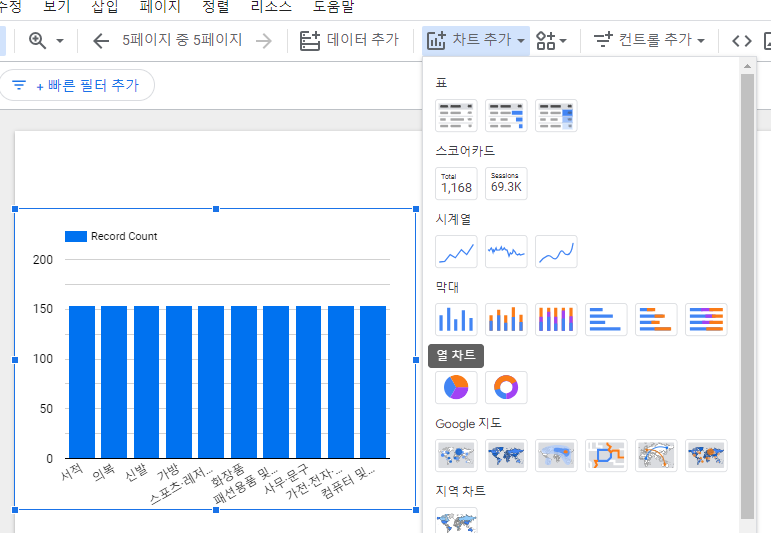This screenshot has width=771, height=533.
Task: Click the 가방 axis label
Action: pyautogui.click(x=168, y=472)
